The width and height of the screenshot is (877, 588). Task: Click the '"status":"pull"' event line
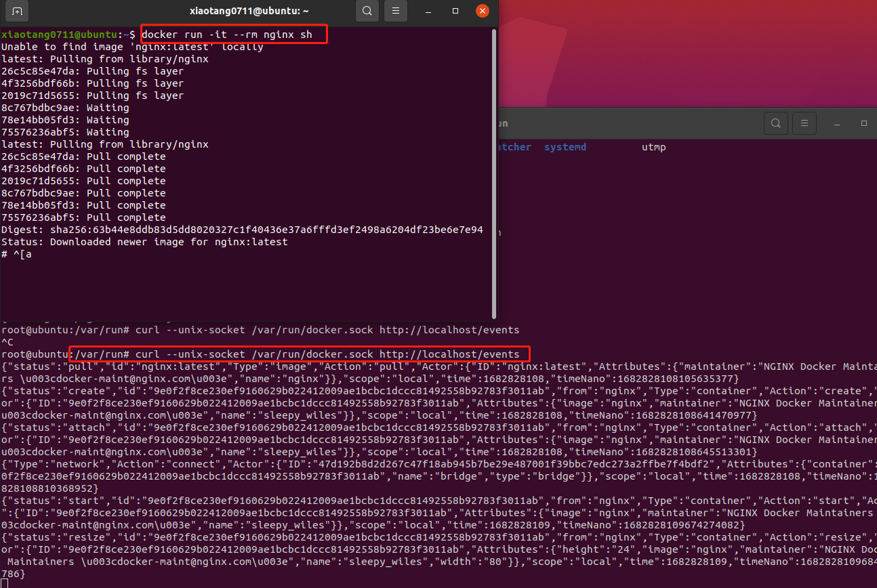point(438,373)
